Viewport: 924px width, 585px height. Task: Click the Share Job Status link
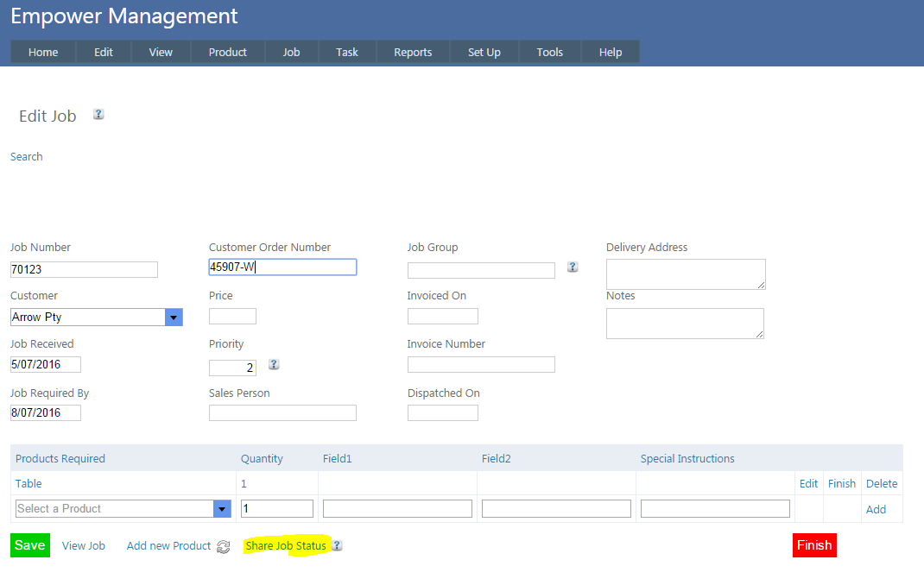click(286, 545)
